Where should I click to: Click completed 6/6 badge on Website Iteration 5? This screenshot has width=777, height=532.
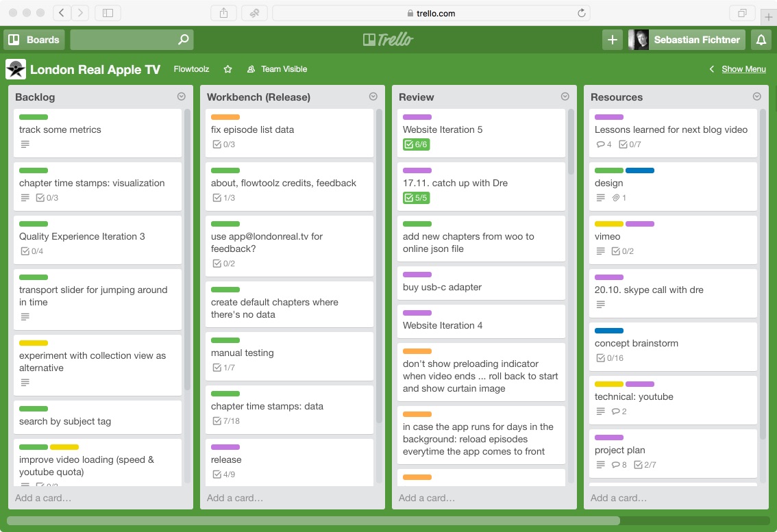pyautogui.click(x=417, y=144)
